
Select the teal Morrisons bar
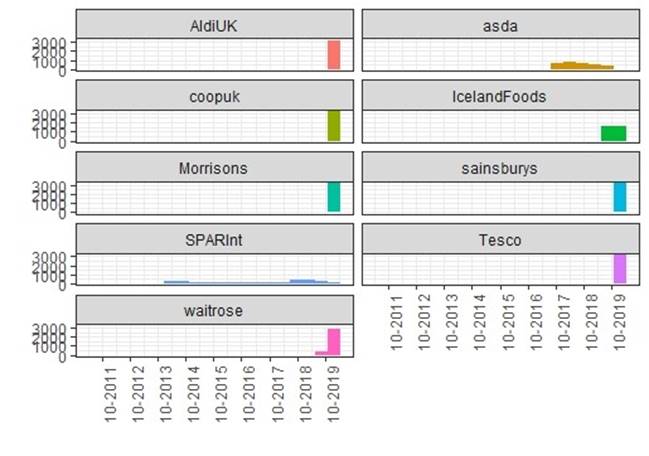pyautogui.click(x=334, y=196)
